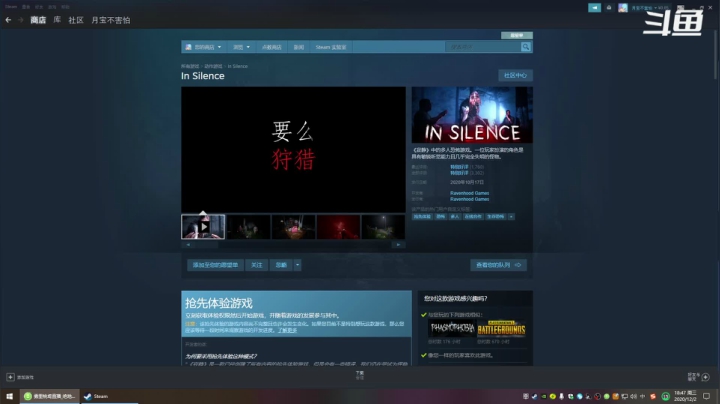
Task: Switch to Steam taskbar button
Action: [x=109, y=396]
